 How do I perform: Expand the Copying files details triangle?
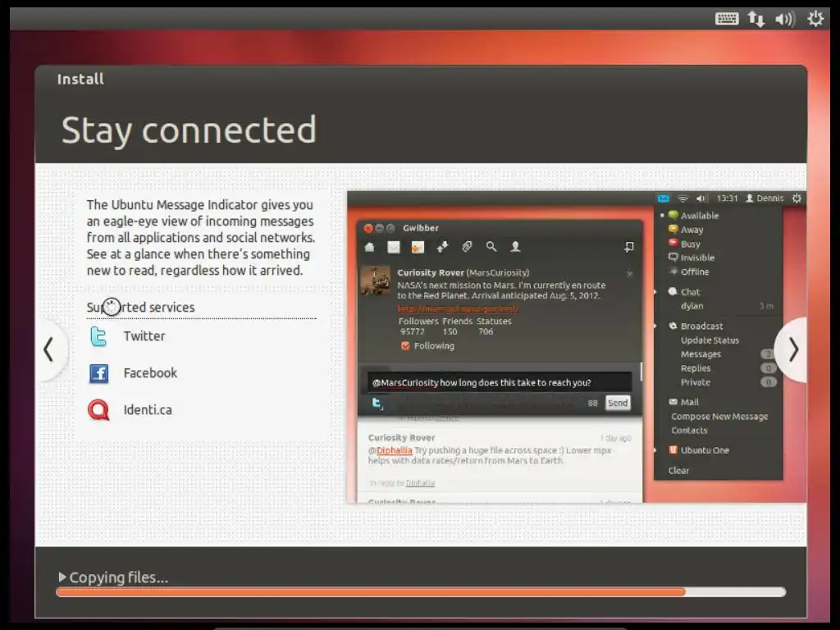[x=62, y=577]
